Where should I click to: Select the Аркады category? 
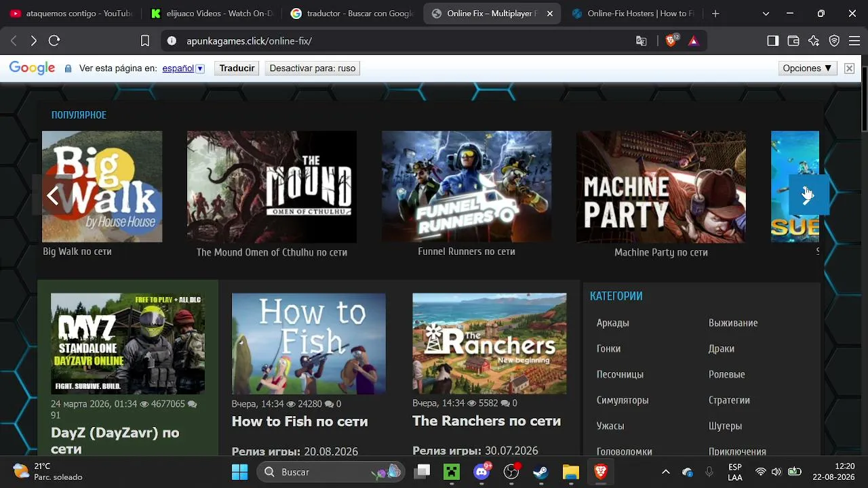613,323
